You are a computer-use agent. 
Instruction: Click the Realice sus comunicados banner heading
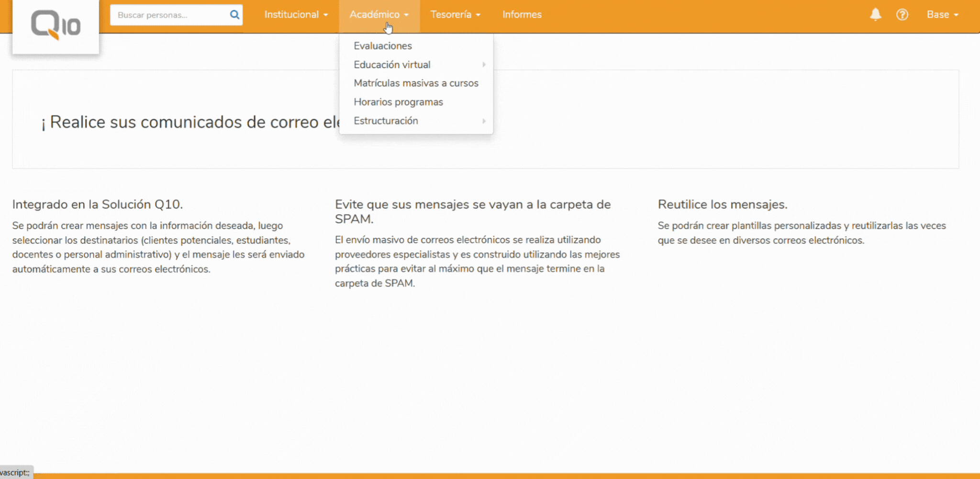(189, 122)
